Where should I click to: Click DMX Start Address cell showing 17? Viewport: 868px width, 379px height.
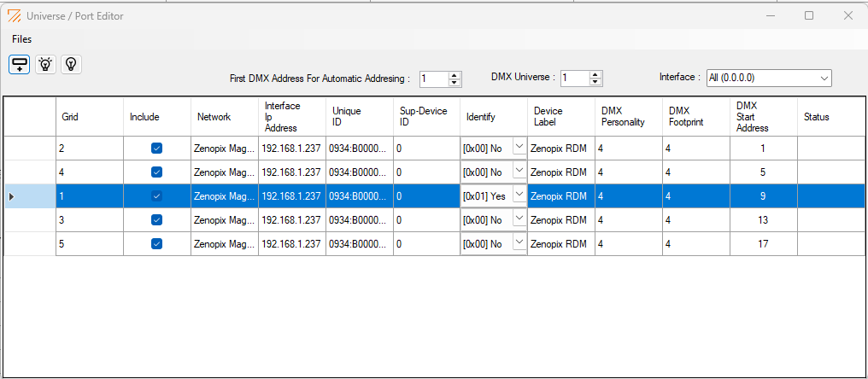(764, 243)
